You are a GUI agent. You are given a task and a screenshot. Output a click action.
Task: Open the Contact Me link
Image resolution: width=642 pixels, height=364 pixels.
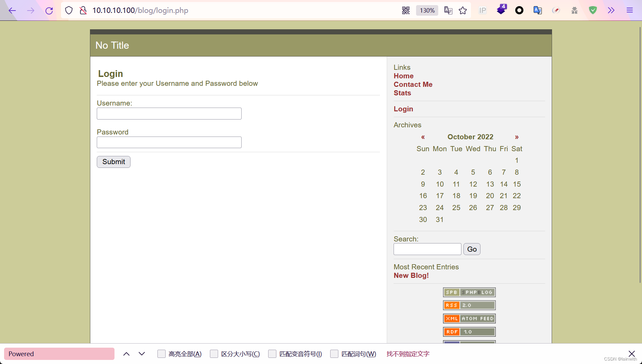click(x=413, y=84)
